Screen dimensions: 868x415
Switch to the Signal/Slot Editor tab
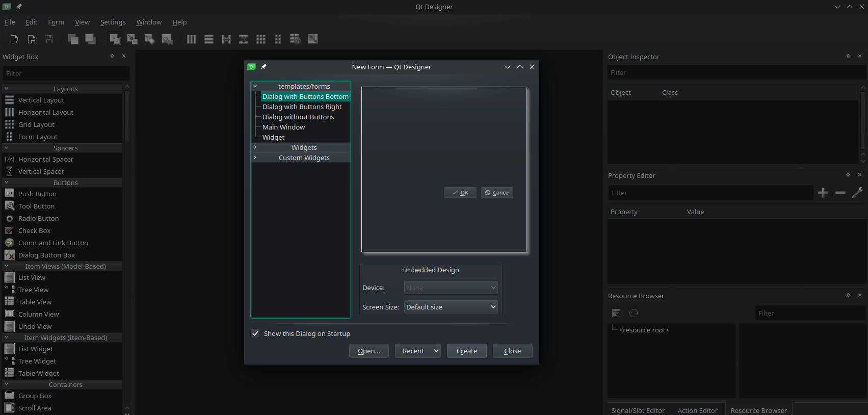click(638, 410)
